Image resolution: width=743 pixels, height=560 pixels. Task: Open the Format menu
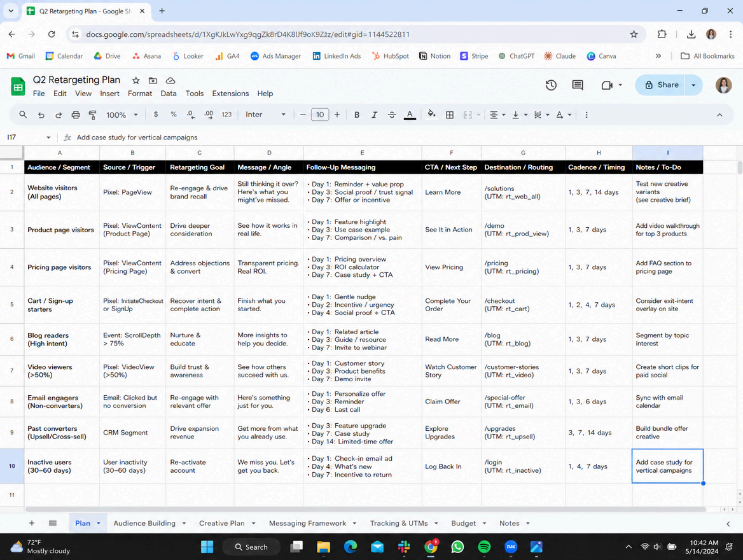coord(140,94)
